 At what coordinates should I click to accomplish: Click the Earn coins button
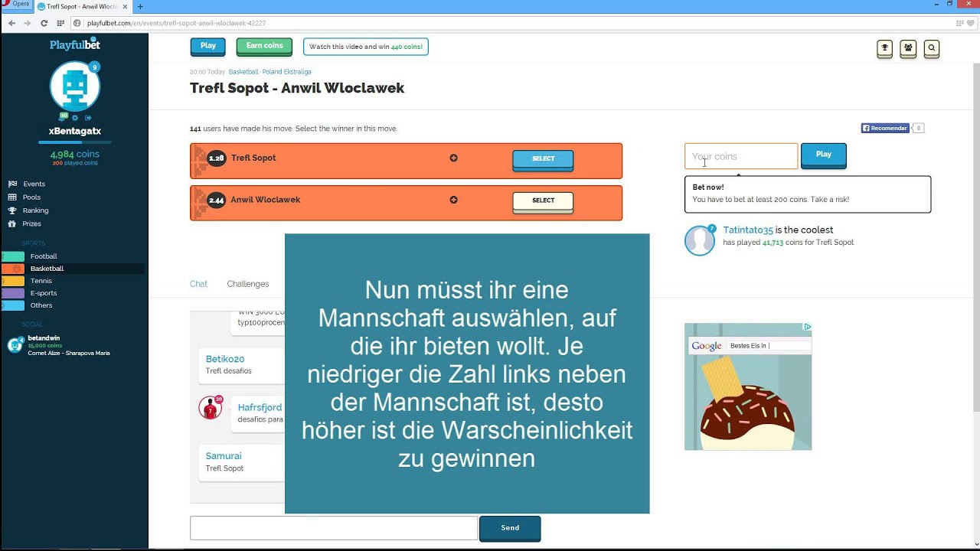click(264, 47)
